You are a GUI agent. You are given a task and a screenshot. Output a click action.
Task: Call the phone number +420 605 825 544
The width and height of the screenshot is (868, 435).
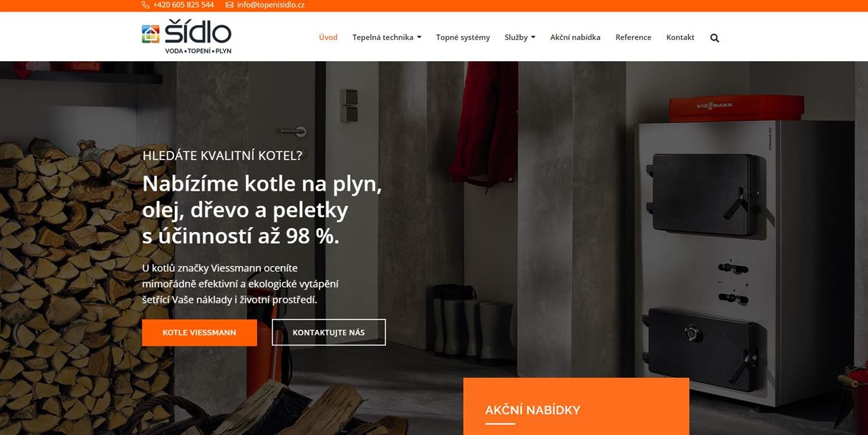point(183,5)
